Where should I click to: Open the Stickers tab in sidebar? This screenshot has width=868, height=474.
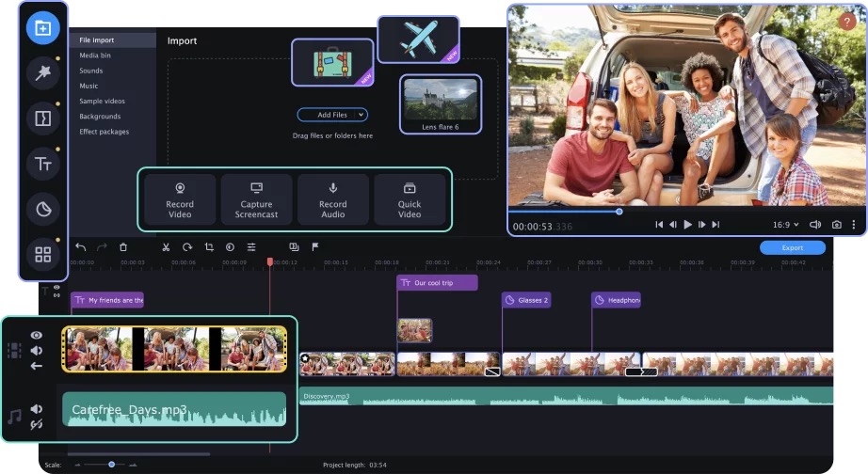(42, 209)
